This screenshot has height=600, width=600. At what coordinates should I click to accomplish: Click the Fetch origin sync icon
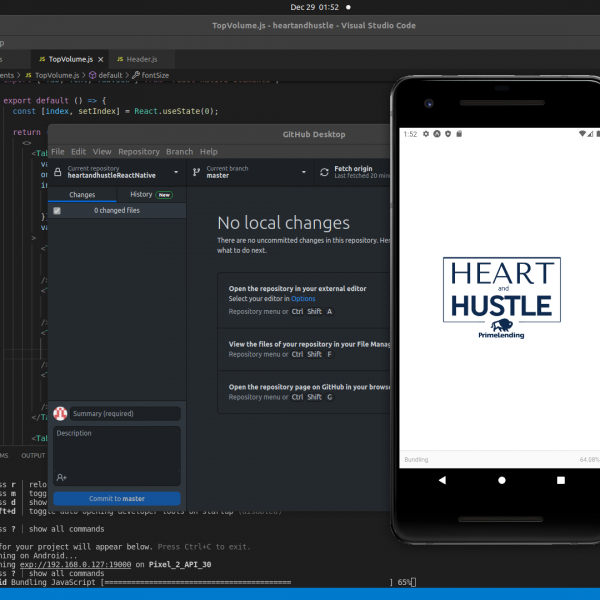tap(324, 172)
